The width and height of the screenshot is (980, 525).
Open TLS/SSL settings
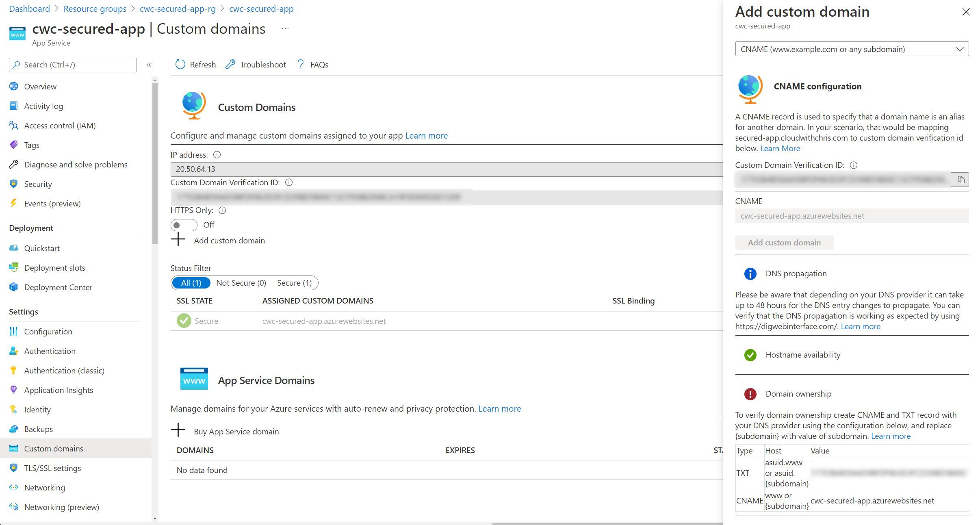click(53, 468)
